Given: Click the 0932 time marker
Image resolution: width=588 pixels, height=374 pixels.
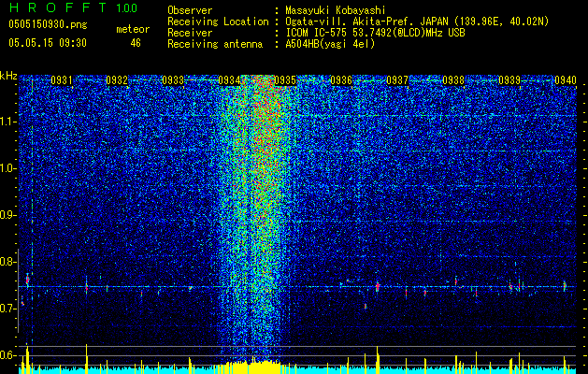Looking at the screenshot, I should 117,80.
